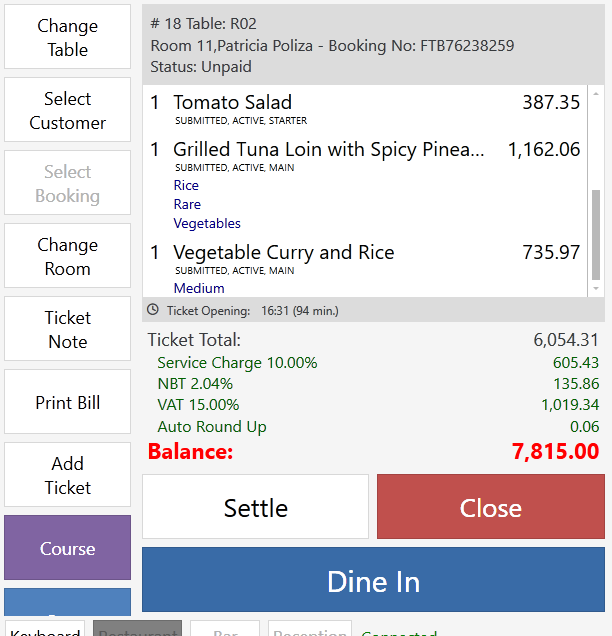
Task: Switch to the Bar tab
Action: click(x=225, y=628)
